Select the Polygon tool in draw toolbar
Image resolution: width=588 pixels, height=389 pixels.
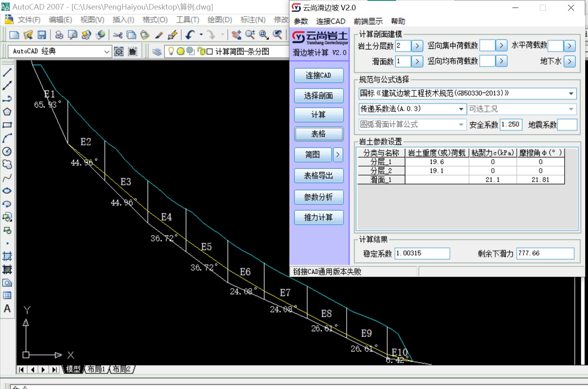click(x=7, y=112)
